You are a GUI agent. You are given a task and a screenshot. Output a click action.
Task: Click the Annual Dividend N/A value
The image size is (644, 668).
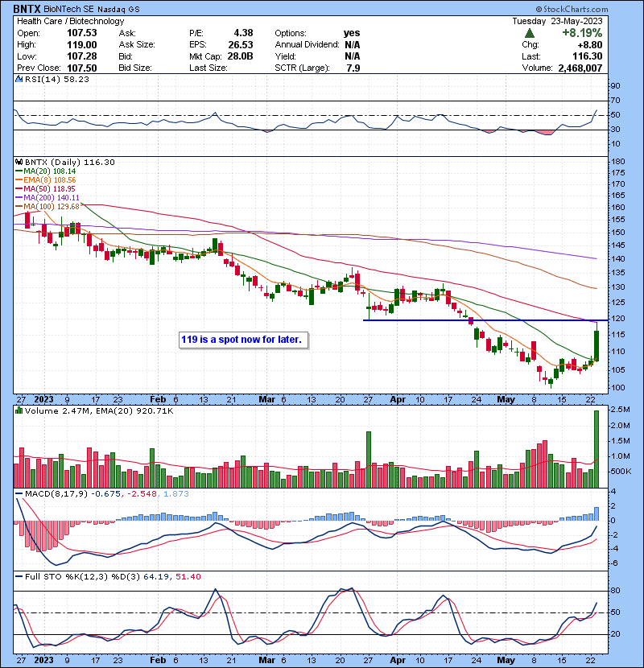point(352,45)
